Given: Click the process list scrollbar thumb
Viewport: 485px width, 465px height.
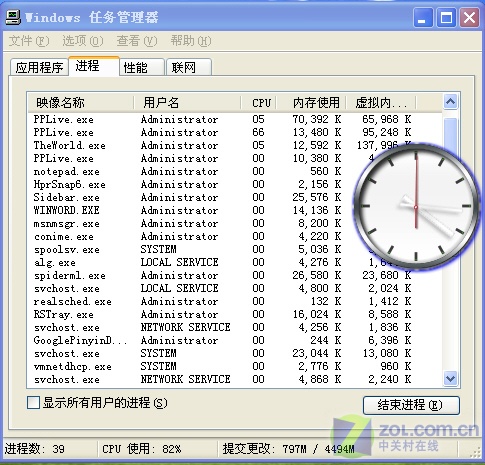Looking at the screenshot, I should click(x=451, y=133).
